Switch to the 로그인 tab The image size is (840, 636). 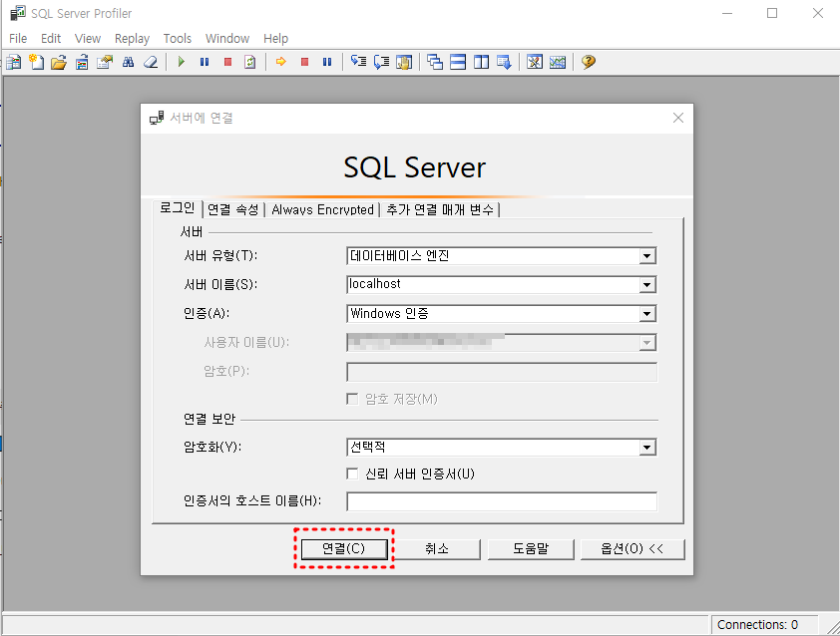pyautogui.click(x=177, y=208)
